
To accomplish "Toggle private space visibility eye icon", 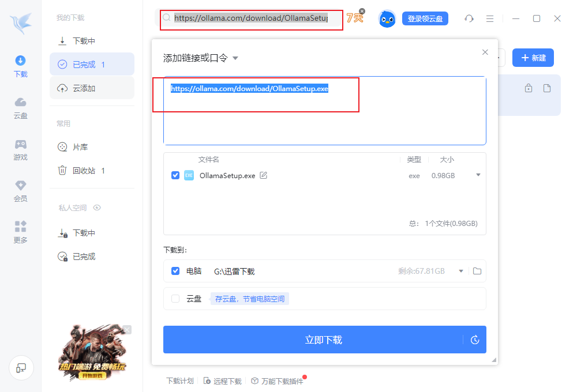I will 97,208.
